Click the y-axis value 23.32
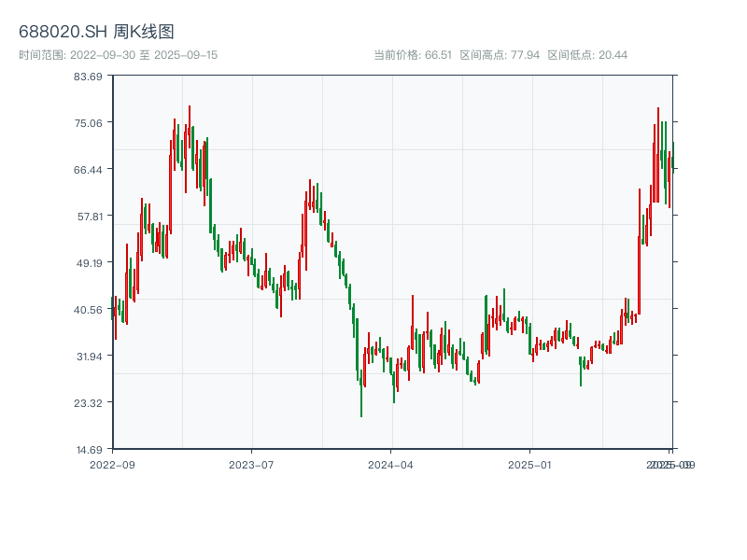747x560 pixels. coord(88,403)
